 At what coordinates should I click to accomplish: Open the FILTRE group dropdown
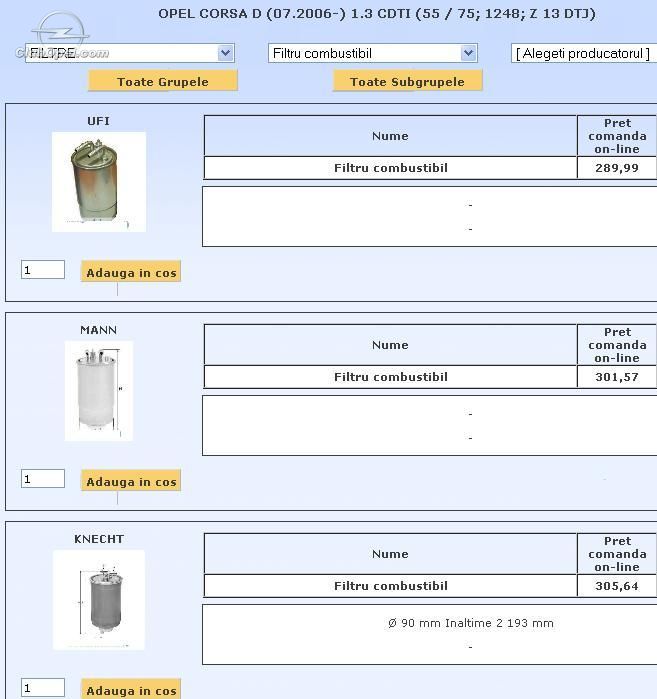(130, 53)
